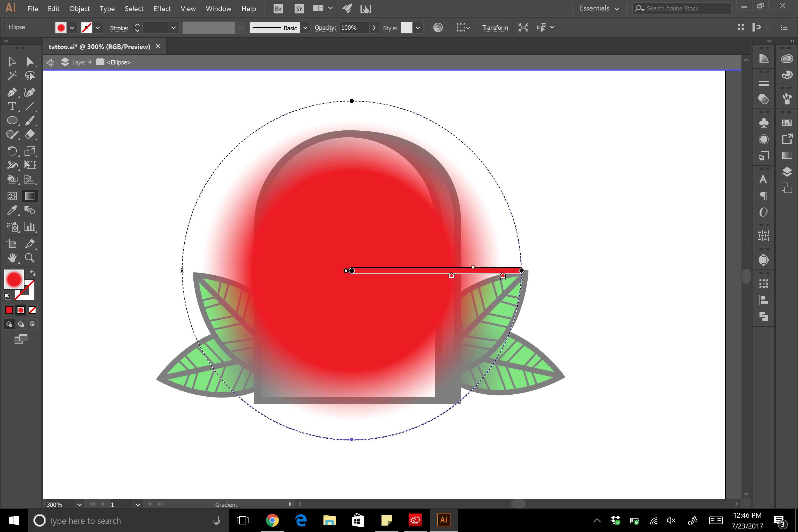Select the Perspective Grid tool
The height and width of the screenshot is (532, 798).
[x=30, y=179]
